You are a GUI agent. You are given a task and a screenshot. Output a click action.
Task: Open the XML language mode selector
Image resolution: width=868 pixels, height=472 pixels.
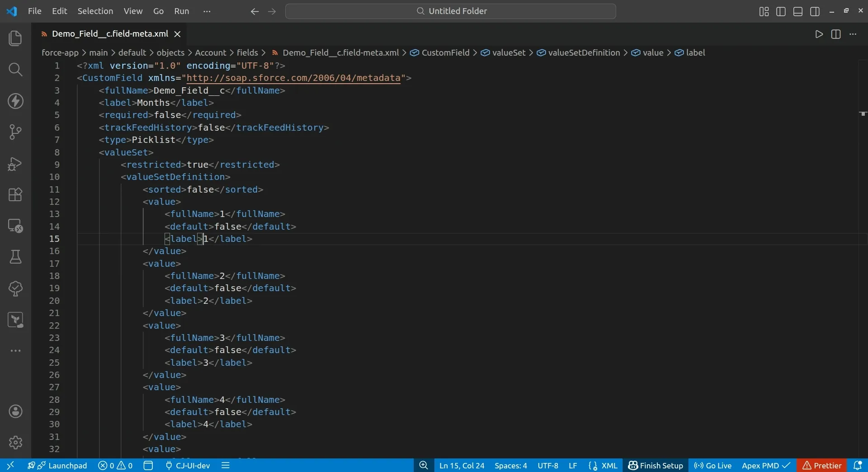tap(609, 466)
